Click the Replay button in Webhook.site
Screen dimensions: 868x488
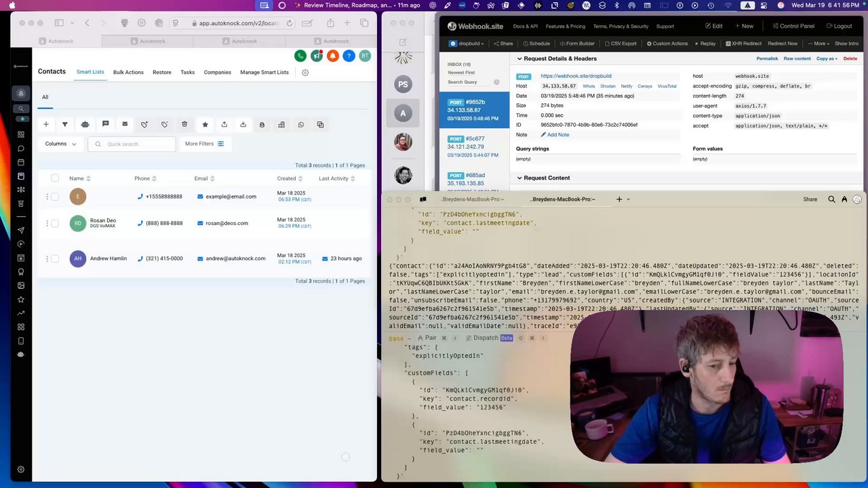705,43
